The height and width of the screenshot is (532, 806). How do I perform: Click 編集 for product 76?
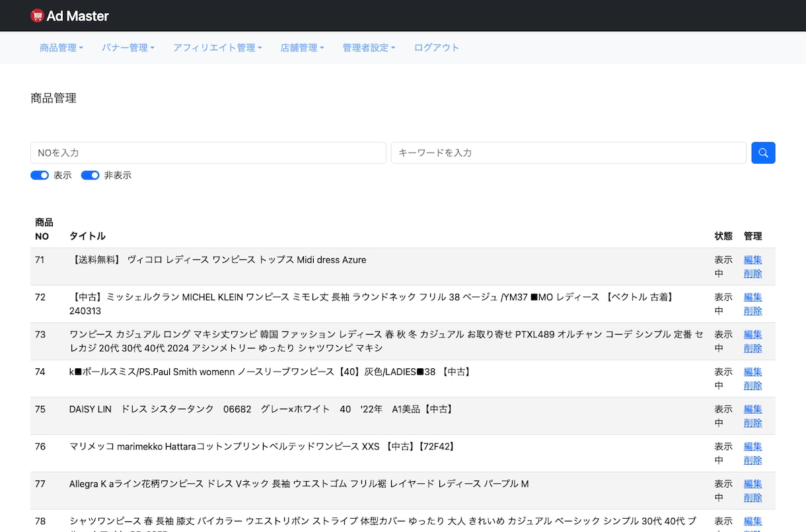tap(753, 446)
